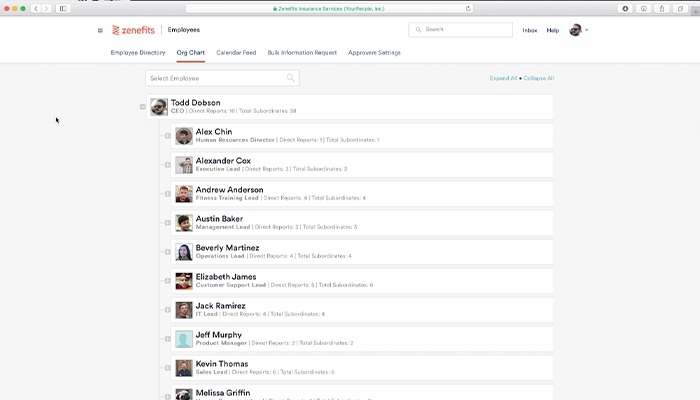Screen dimensions: 700x400
Task: Click the Zenefits logo
Action: click(x=133, y=30)
